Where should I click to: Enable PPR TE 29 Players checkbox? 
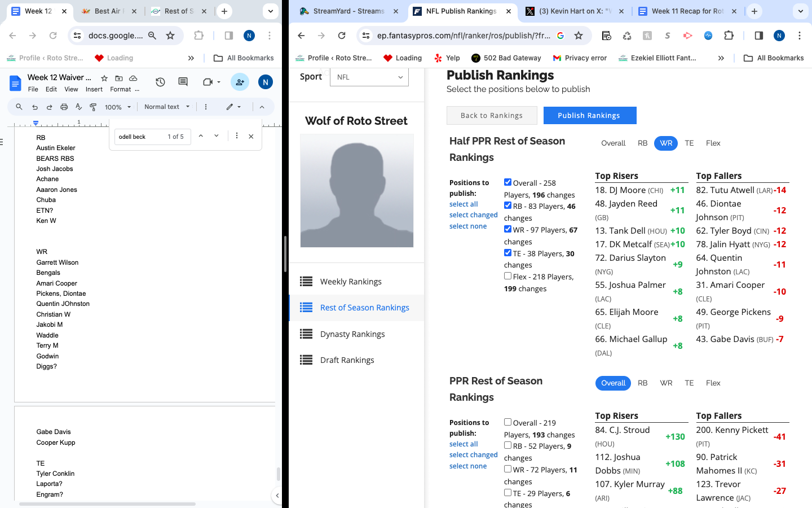click(507, 493)
